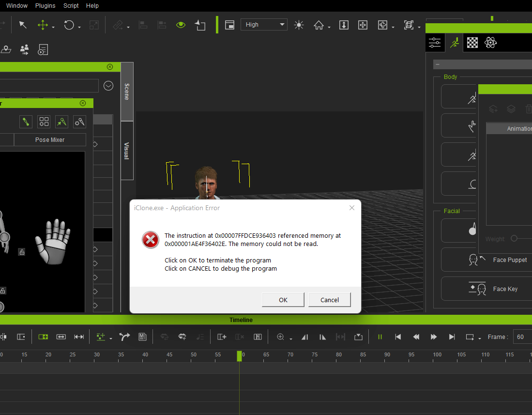Image resolution: width=532 pixels, height=415 pixels.
Task: Select the arrow selection tool
Action: 23,25
